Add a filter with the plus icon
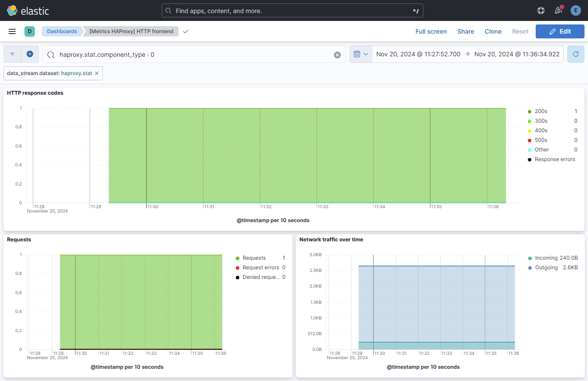588x381 pixels. 30,54
